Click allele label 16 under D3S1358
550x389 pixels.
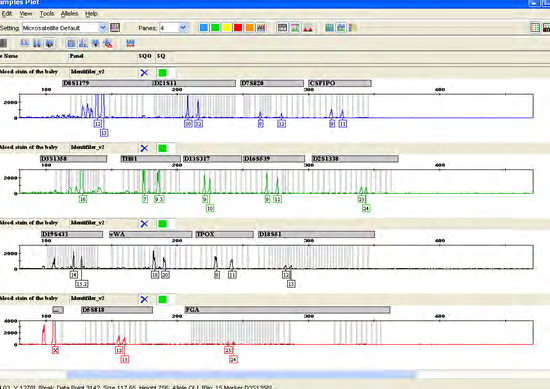click(x=83, y=199)
